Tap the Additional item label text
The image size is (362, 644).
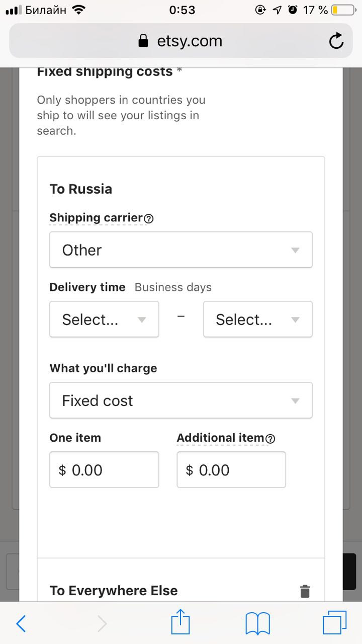221,438
